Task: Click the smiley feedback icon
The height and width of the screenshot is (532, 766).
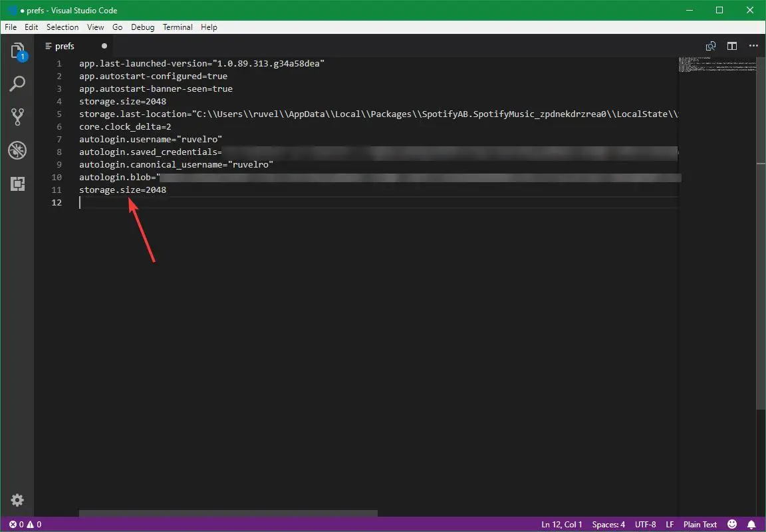Action: pos(732,524)
